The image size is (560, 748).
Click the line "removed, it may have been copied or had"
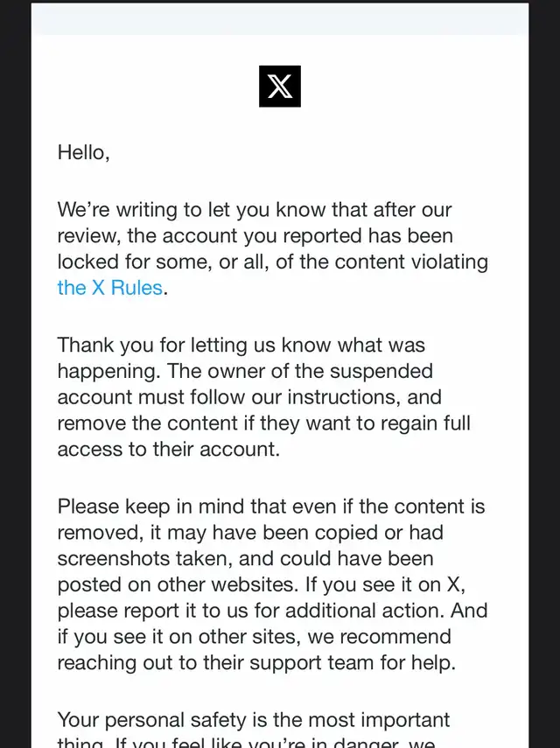coord(250,533)
